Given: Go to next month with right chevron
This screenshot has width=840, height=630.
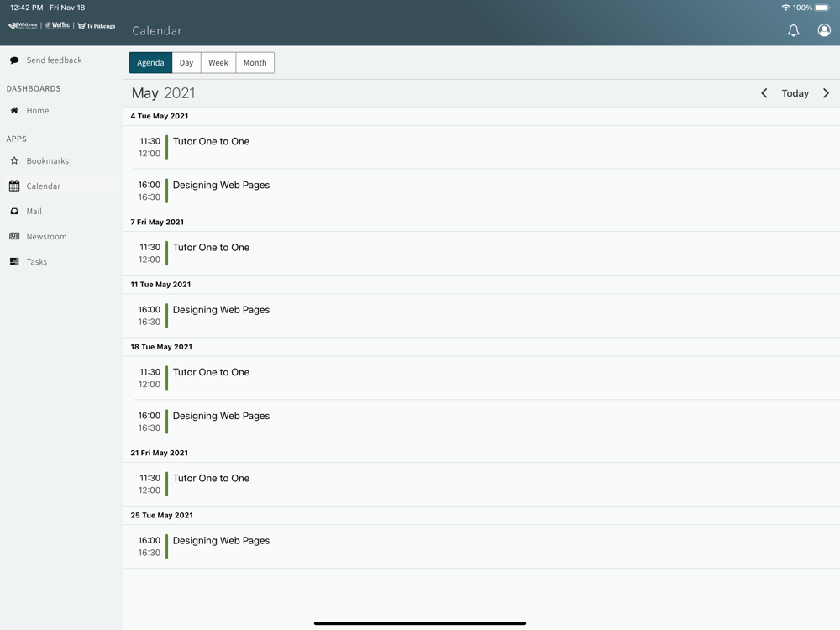Looking at the screenshot, I should coord(826,93).
